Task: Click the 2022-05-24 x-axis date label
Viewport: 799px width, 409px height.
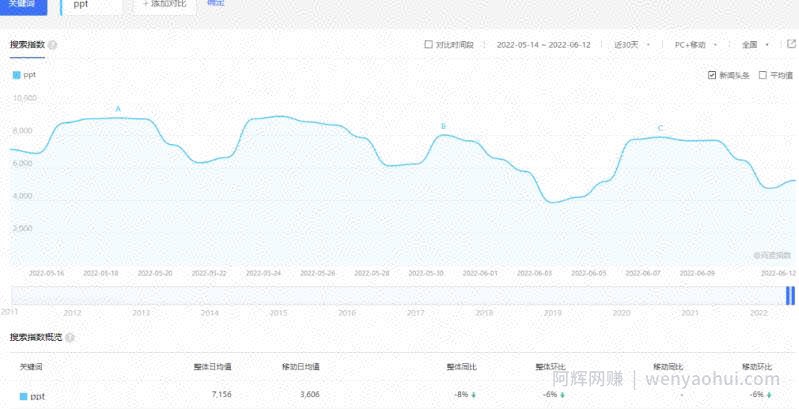Action: (263, 273)
